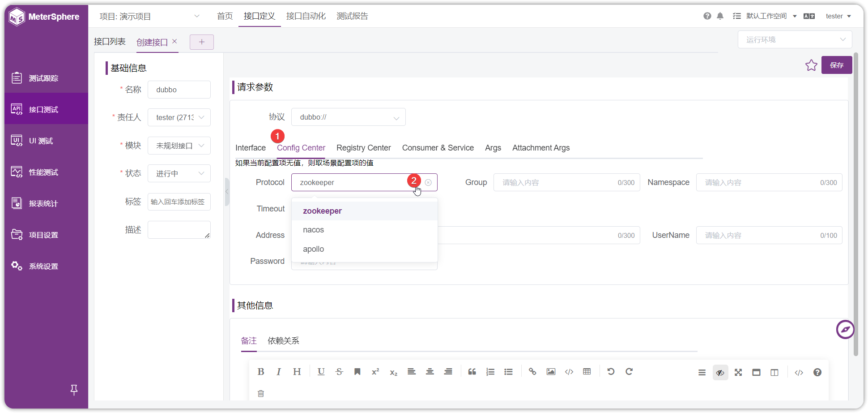
Task: Apply italic formatting in editor
Action: point(279,372)
